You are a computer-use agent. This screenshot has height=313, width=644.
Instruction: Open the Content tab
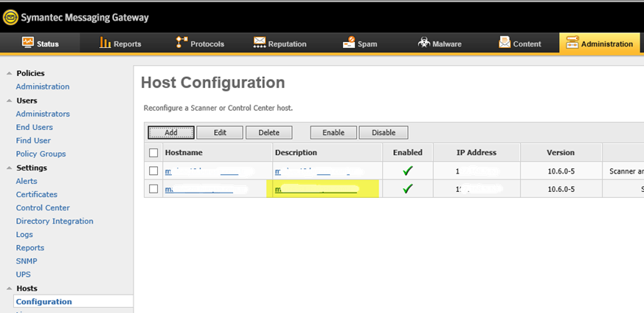(x=519, y=43)
